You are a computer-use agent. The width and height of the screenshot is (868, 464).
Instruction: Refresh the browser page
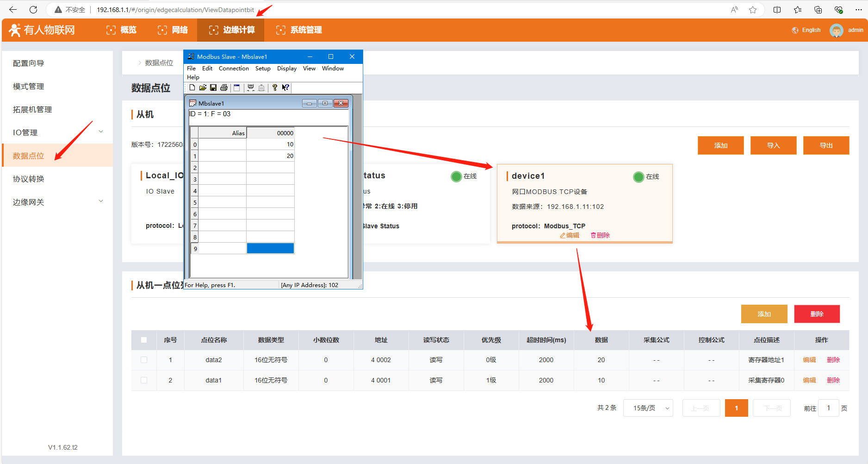click(x=33, y=10)
